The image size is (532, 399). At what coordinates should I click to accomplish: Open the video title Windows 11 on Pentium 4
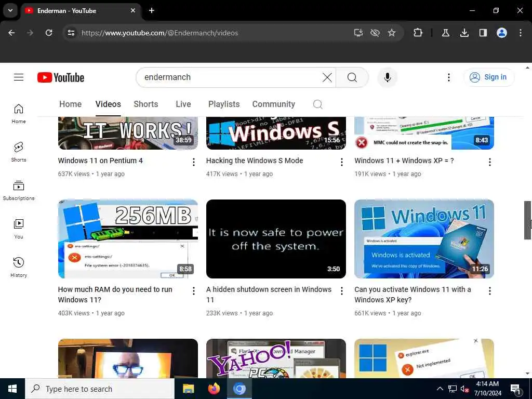pos(100,161)
